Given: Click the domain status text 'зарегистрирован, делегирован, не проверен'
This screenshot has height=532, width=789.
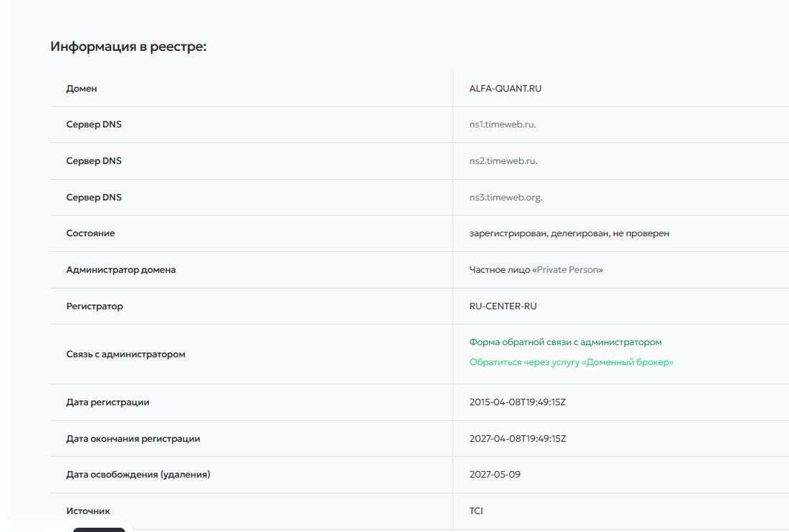Looking at the screenshot, I should pyautogui.click(x=568, y=233).
